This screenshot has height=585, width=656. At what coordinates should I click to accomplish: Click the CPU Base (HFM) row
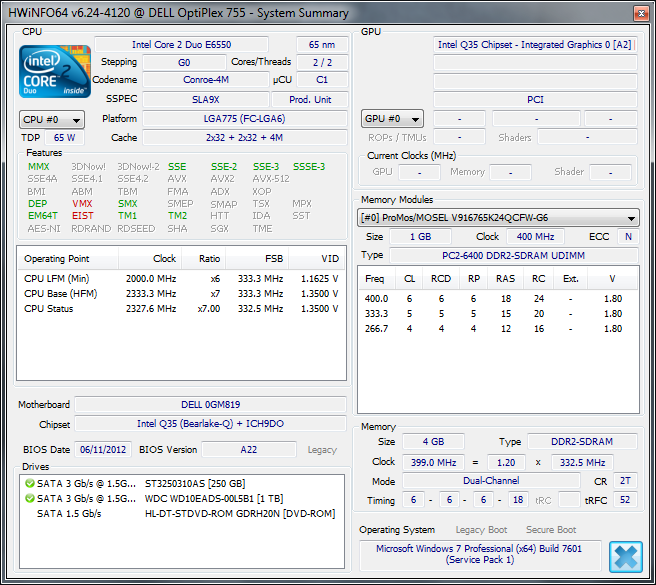181,294
